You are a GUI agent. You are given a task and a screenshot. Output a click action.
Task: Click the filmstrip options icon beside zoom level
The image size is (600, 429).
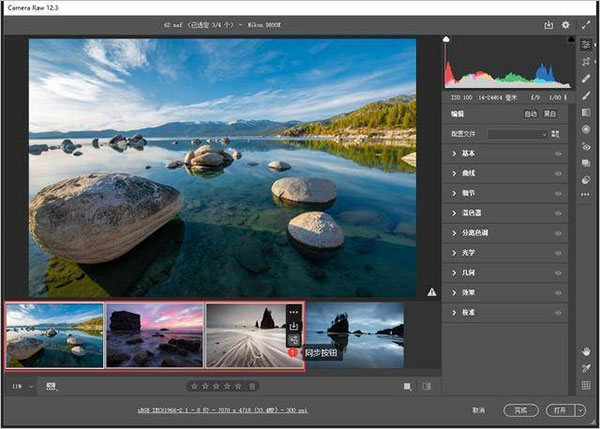coord(51,387)
